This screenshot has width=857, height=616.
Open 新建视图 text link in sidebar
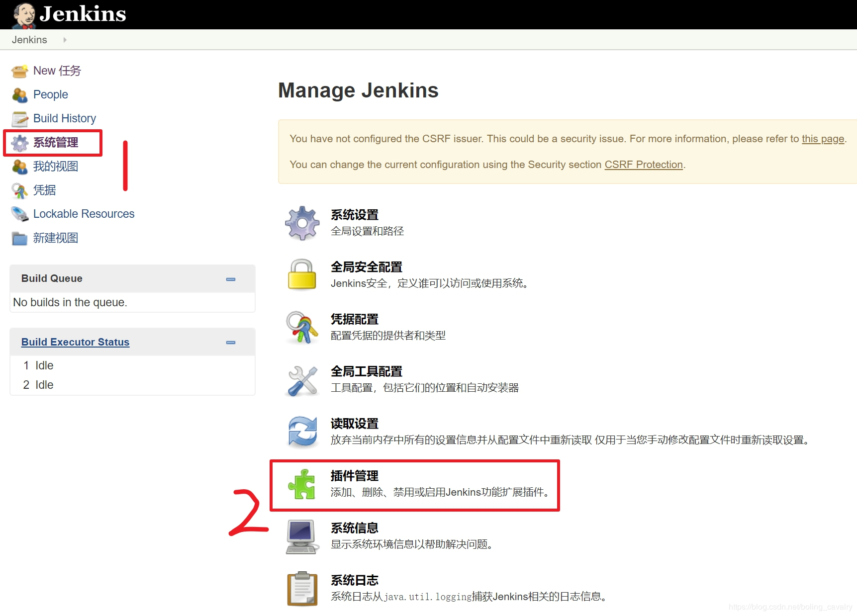56,238
